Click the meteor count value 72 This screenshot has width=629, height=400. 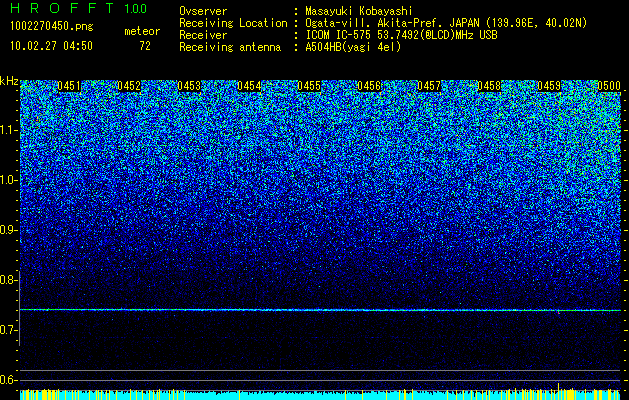[x=145, y=46]
